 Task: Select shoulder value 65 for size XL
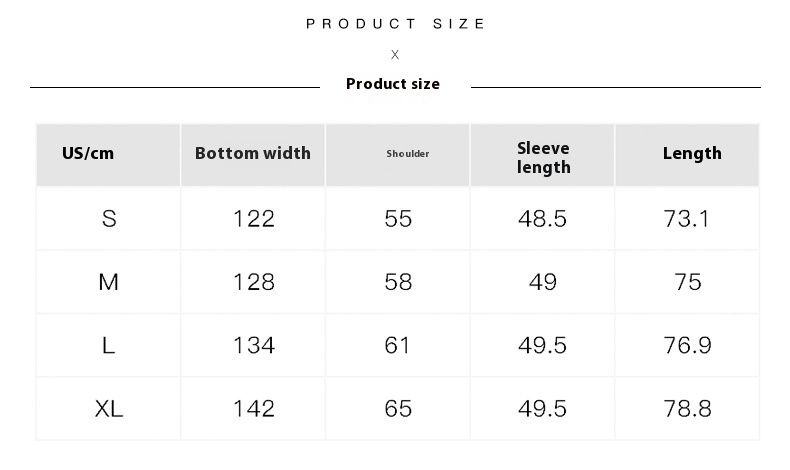[x=398, y=408]
